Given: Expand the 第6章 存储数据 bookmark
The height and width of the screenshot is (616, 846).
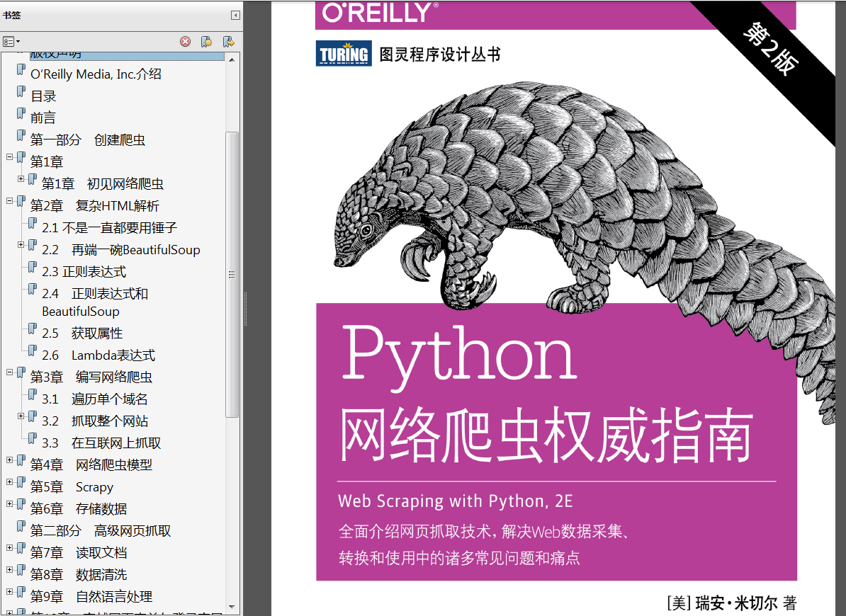Looking at the screenshot, I should pyautogui.click(x=9, y=504).
